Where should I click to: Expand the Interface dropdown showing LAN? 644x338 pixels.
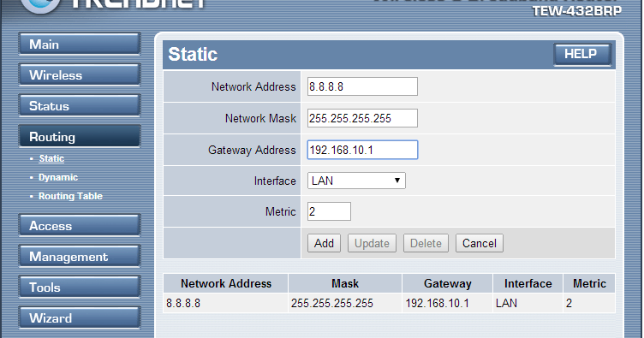pos(356,181)
